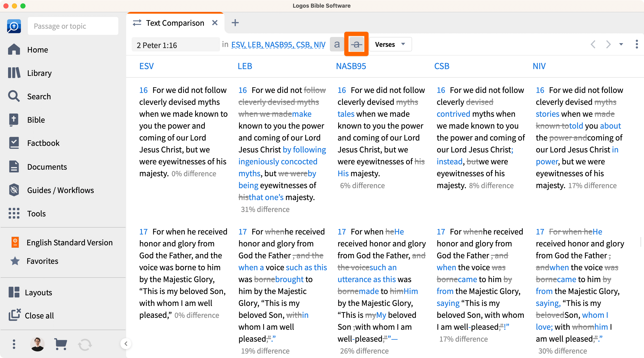Click verse number 16 in ESV column
This screenshot has width=644, height=358.
144,90
